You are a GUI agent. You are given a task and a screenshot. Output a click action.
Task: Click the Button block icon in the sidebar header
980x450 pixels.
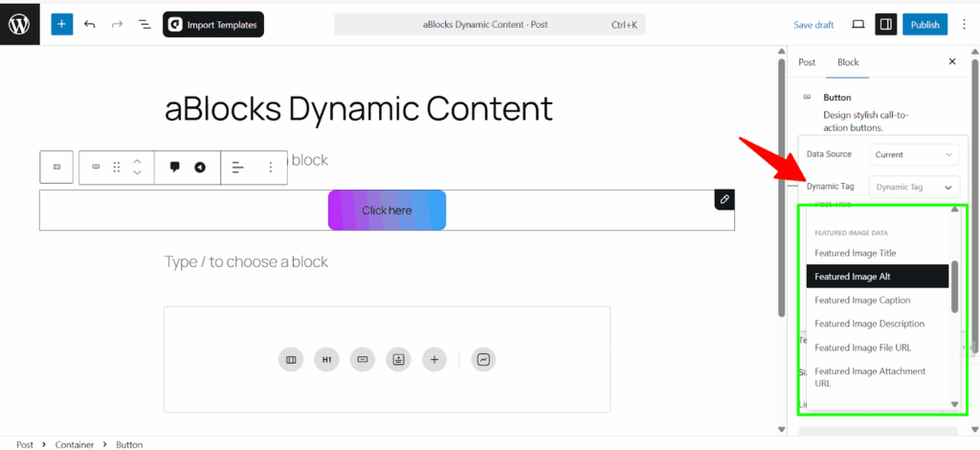[x=807, y=97]
